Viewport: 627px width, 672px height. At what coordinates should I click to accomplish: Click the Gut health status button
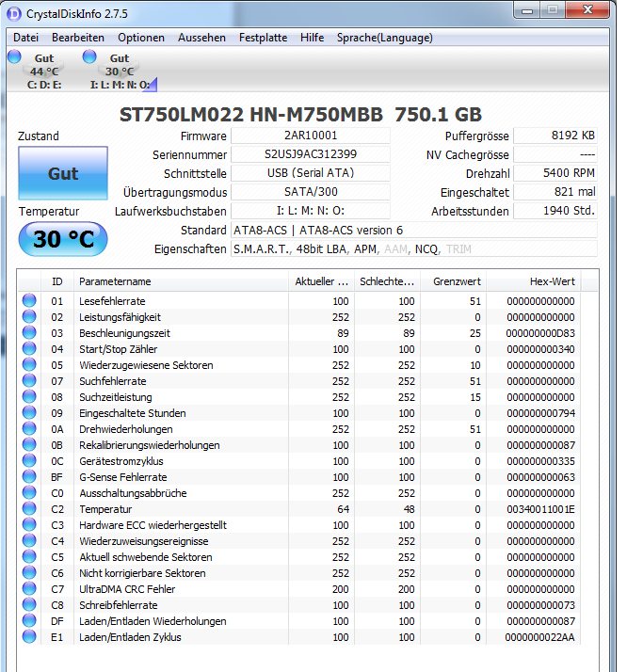tap(63, 173)
